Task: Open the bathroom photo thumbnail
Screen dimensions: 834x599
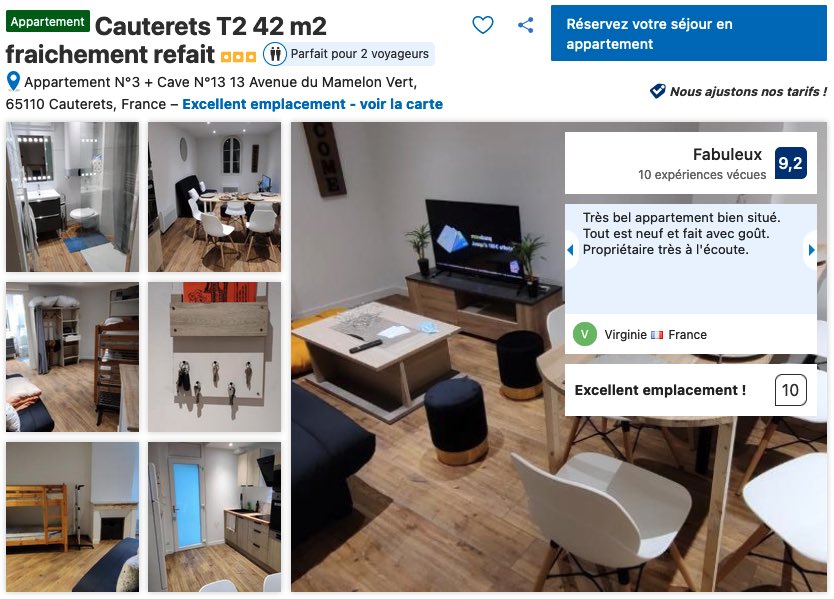Action: (x=72, y=197)
